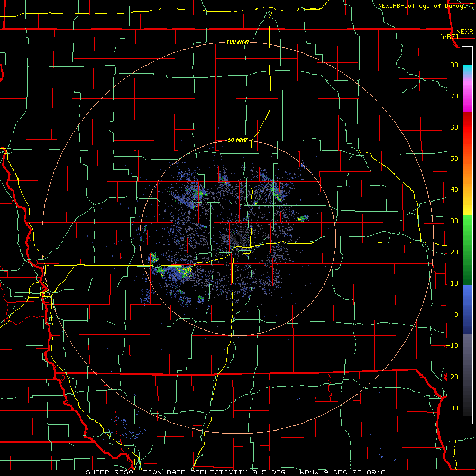The height and width of the screenshot is (476, 476).
Task: Click the 0 value on the dBZ scale
Action: (456, 315)
